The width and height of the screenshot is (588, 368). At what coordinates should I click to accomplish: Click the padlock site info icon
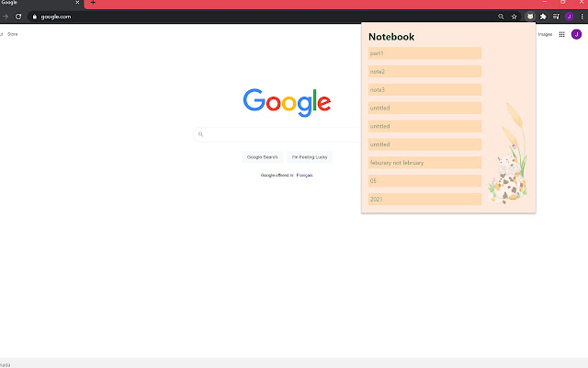click(x=35, y=17)
